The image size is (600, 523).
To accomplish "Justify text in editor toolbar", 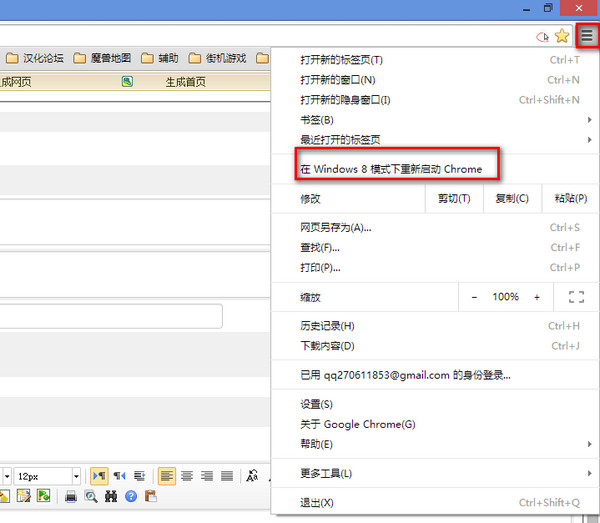I will pyautogui.click(x=227, y=476).
